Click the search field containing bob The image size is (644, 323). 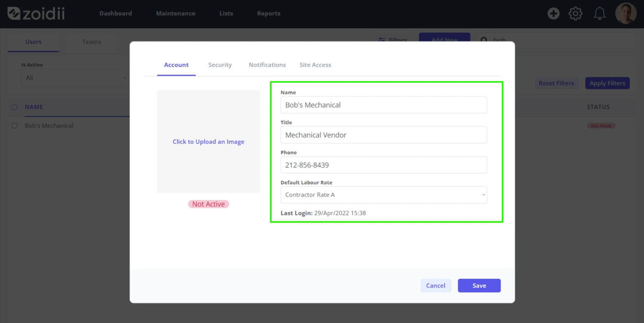click(x=557, y=40)
